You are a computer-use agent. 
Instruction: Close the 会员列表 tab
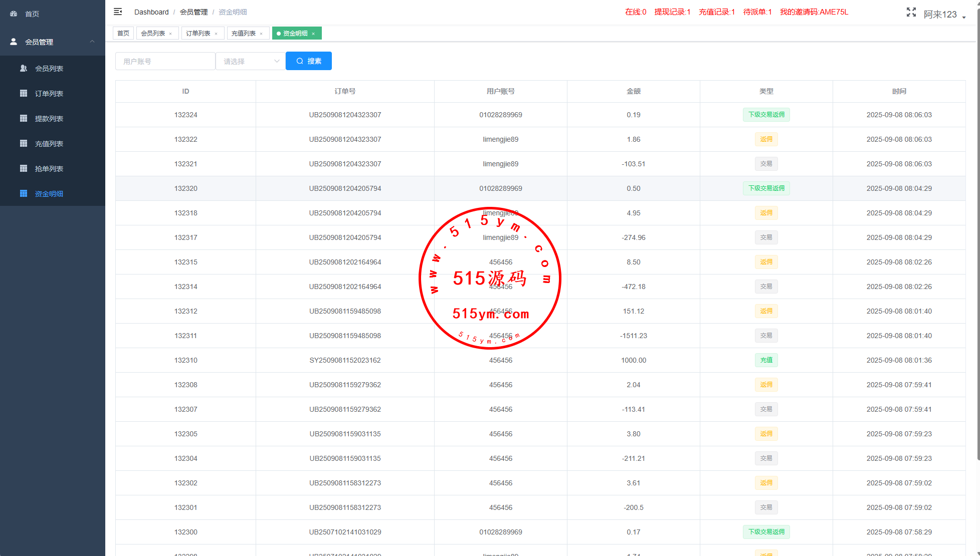tap(170, 34)
